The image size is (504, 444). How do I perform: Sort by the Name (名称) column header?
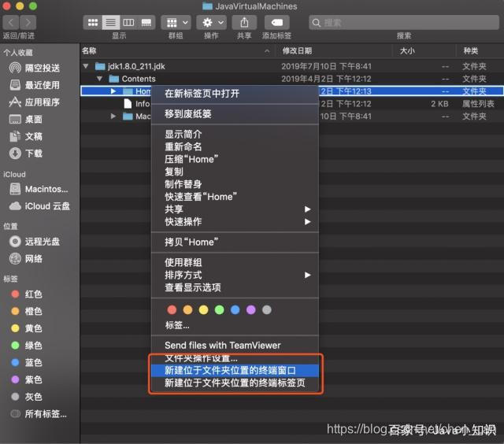(177, 50)
